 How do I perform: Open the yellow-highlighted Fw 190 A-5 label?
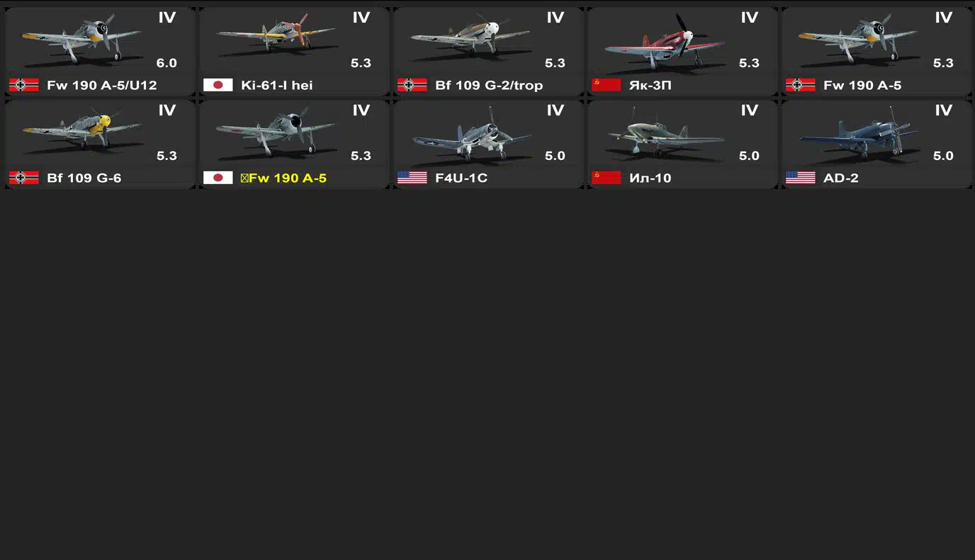283,178
